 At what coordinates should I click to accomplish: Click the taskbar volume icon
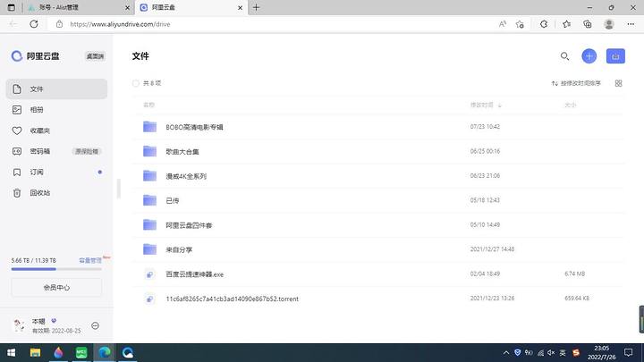click(x=551, y=352)
